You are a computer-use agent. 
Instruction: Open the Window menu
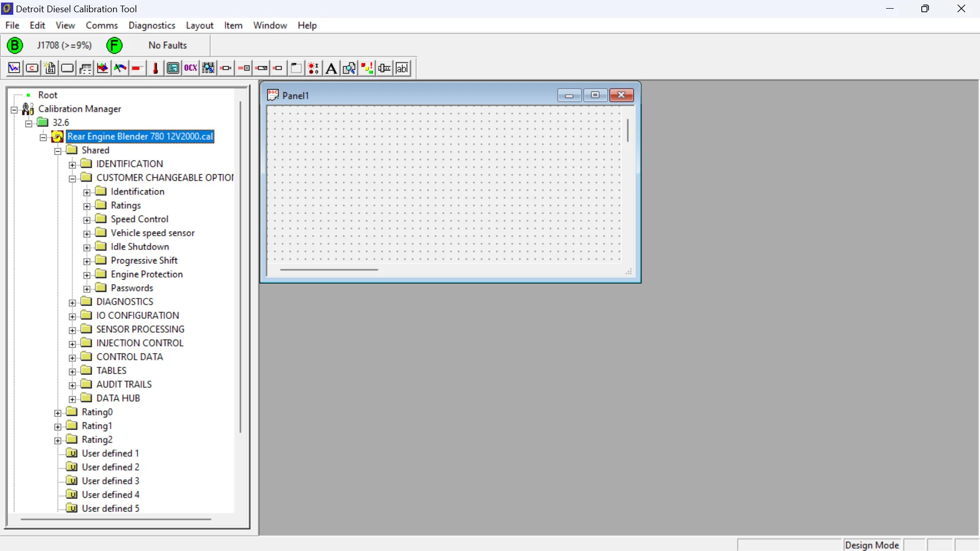[270, 26]
